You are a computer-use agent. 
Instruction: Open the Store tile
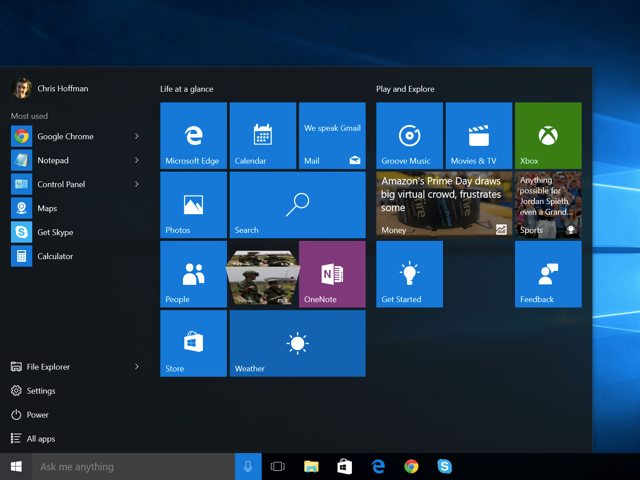pyautogui.click(x=193, y=343)
